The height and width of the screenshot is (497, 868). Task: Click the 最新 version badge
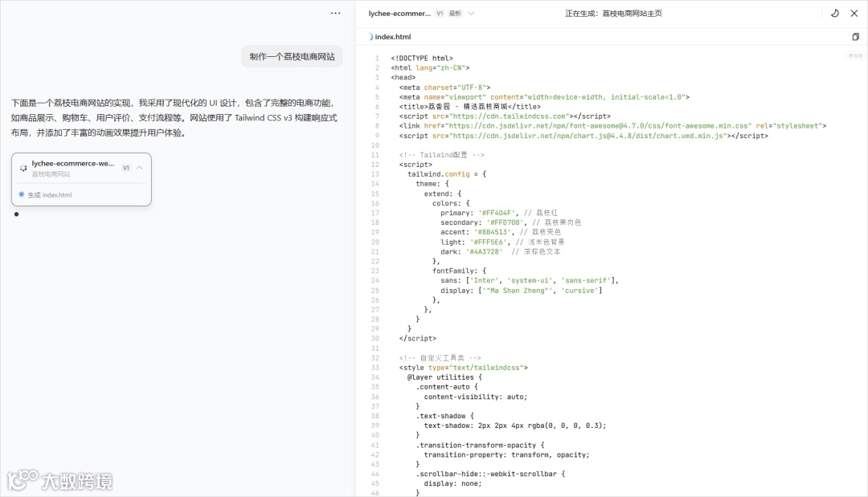[455, 14]
